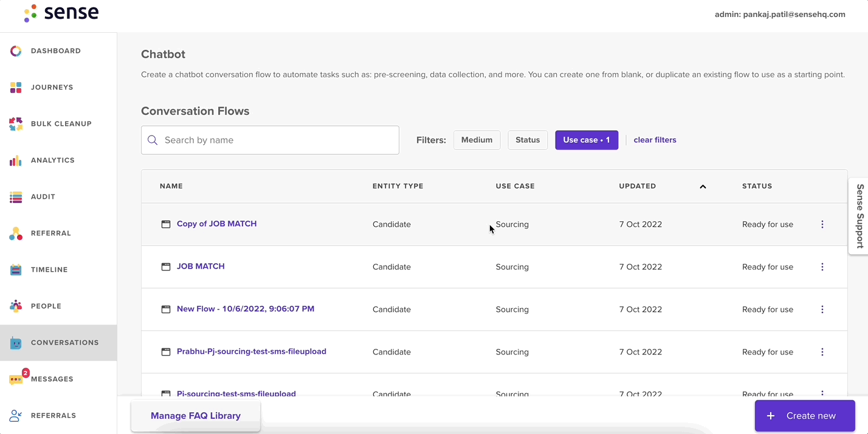Viewport: 868px width, 434px height.
Task: Open the Timeline sidebar icon
Action: [16, 270]
